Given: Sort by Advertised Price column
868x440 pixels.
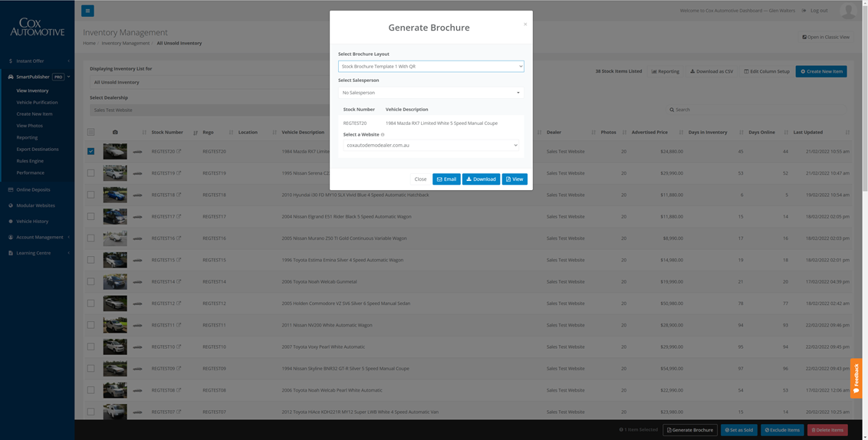Looking at the screenshot, I should 649,133.
